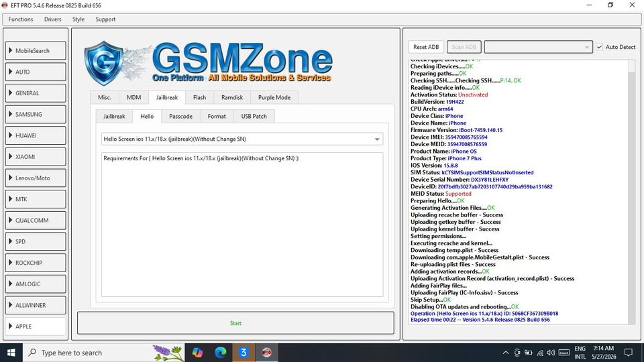Expand the MTK sidebar section
This screenshot has height=362, width=644.
(36, 199)
